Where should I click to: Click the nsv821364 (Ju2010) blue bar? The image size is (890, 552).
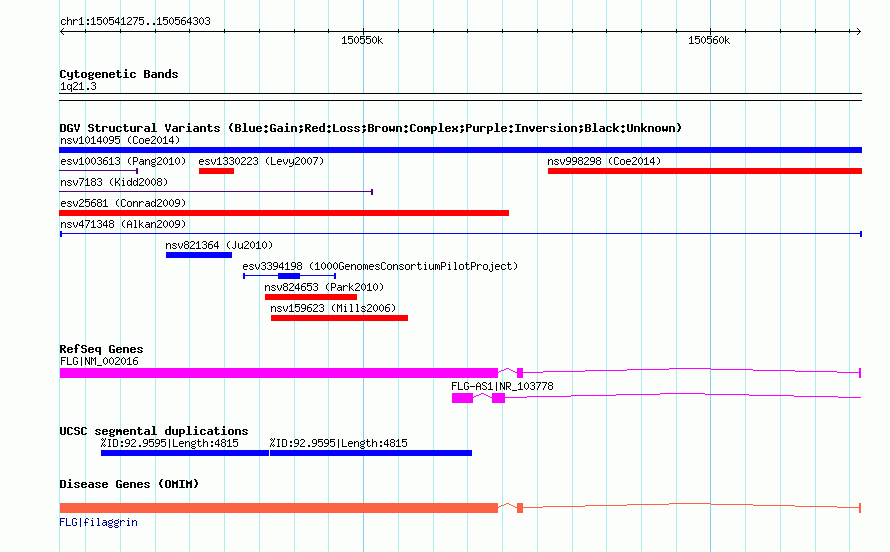pyautogui.click(x=199, y=255)
